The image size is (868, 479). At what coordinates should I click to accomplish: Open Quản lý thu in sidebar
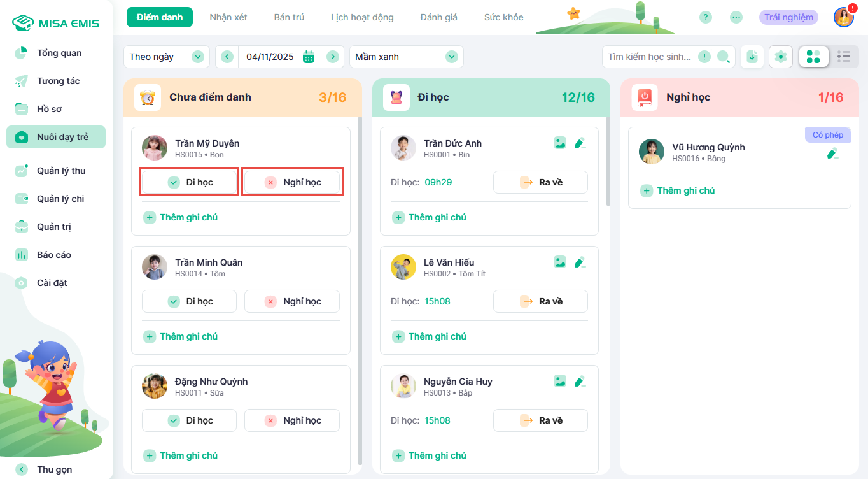60,171
